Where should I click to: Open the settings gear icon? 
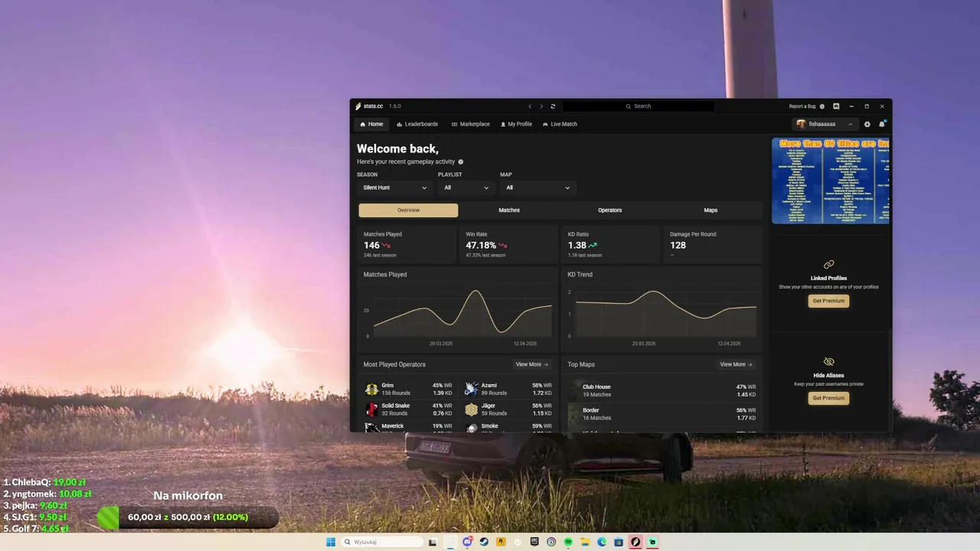coord(867,124)
